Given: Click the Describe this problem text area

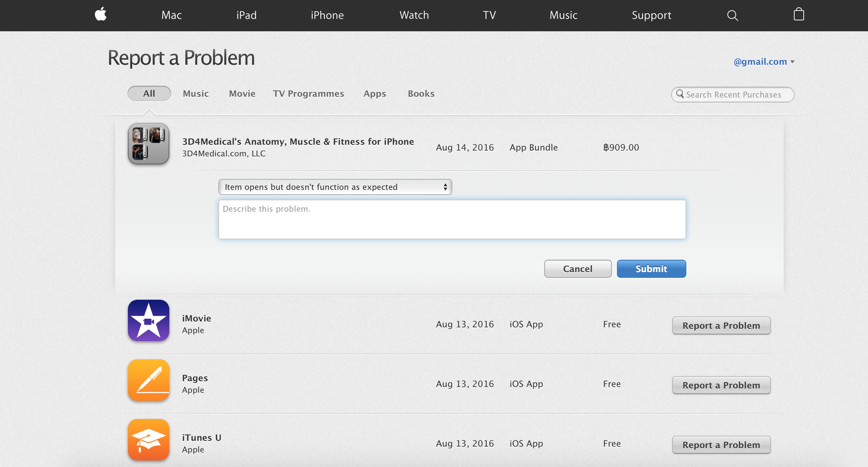Looking at the screenshot, I should [452, 219].
